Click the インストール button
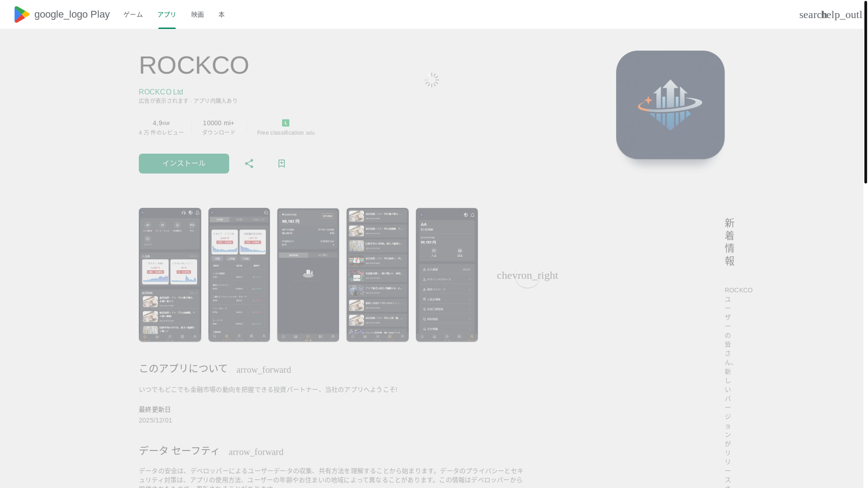This screenshot has width=868, height=488. 184,164
